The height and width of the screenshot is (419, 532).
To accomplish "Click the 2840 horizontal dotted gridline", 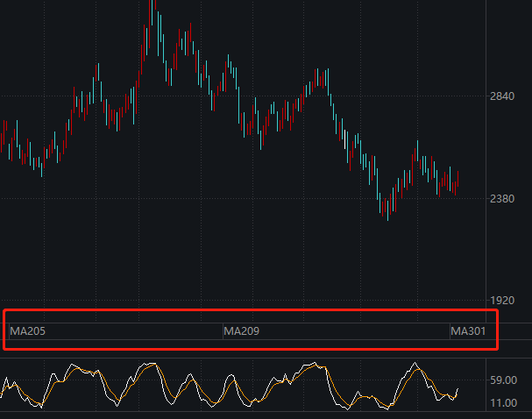I will pos(243,96).
